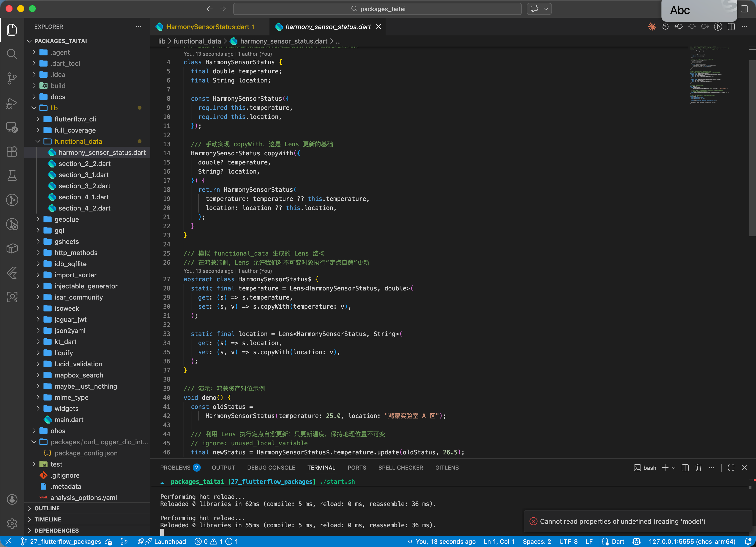Toggle maximized terminal panel size
The image size is (756, 547).
(x=731, y=468)
